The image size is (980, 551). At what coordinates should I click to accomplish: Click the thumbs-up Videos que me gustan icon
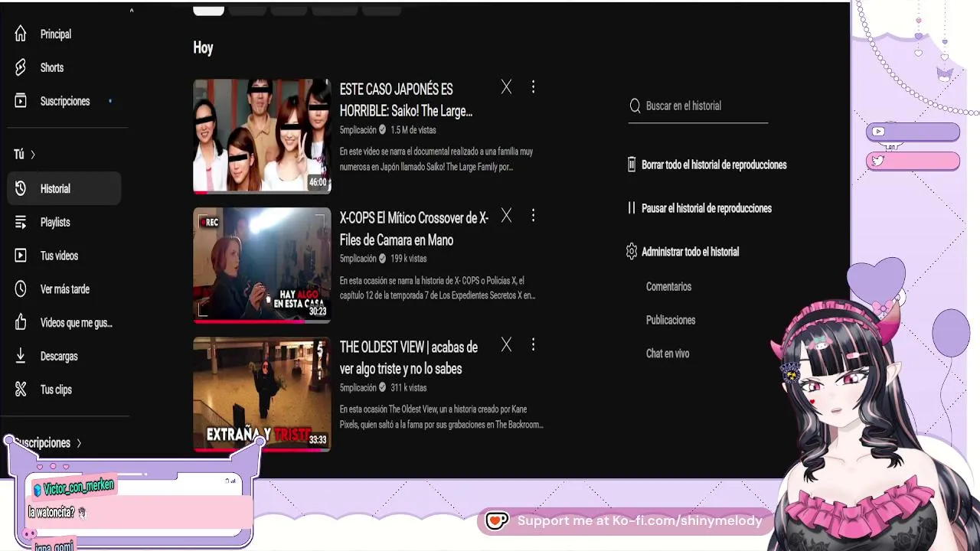coord(21,323)
